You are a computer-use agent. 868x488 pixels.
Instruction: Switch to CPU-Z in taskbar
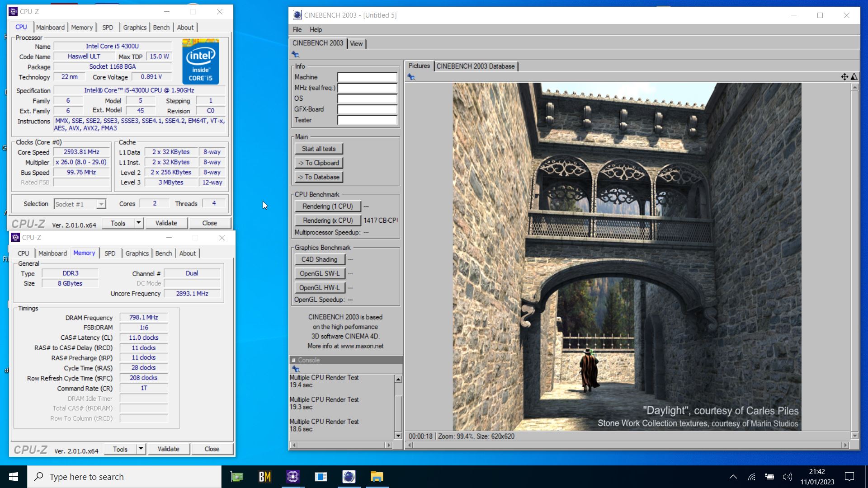tap(293, 477)
